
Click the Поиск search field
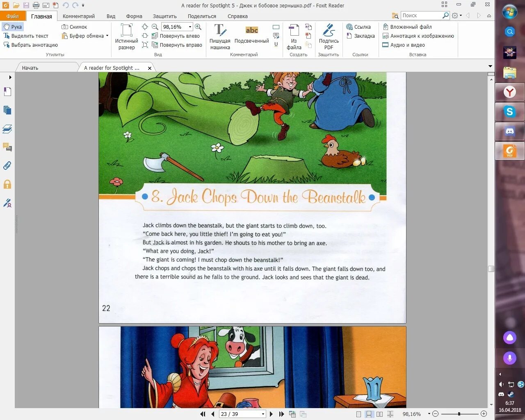[421, 15]
